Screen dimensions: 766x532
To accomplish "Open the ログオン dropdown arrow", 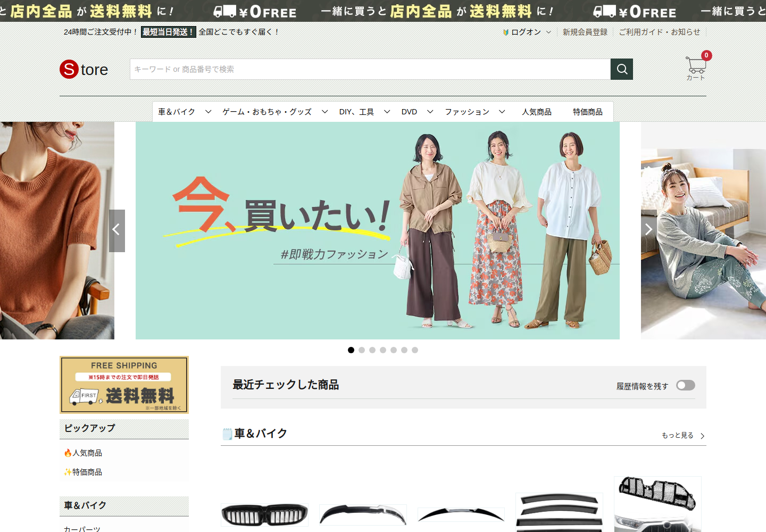I will 548,32.
